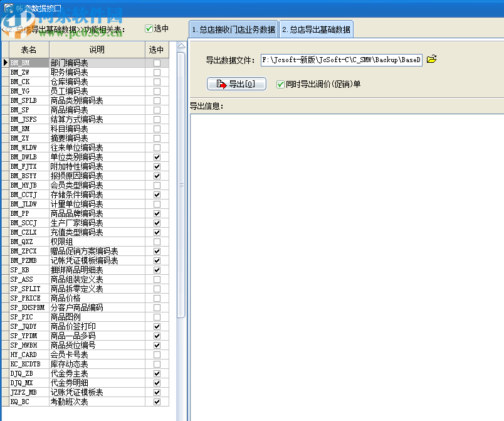This screenshot has width=504, height=421.
Task: Check the HY_CARD 会员卡号表 checkbox
Action: point(157,354)
